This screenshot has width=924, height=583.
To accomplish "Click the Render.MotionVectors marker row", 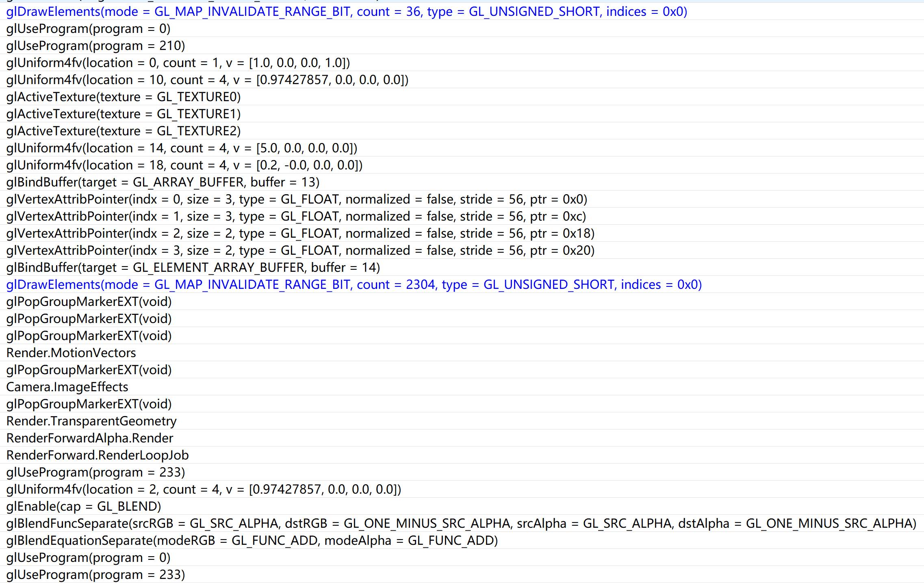I will pos(71,353).
